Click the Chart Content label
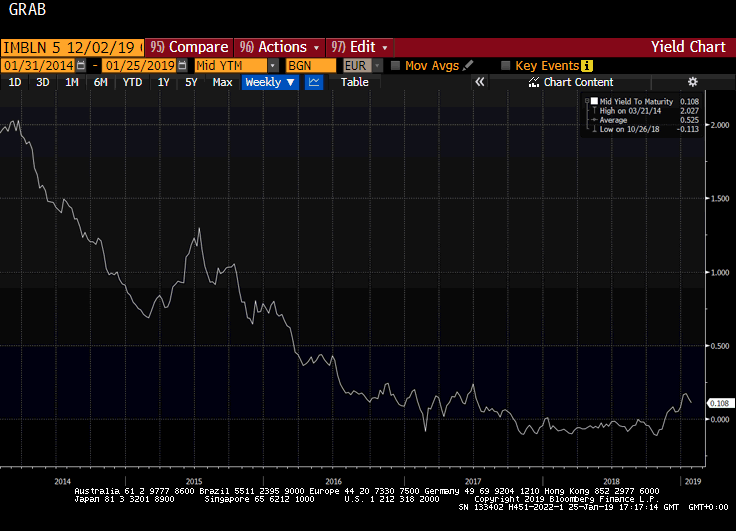This screenshot has width=736, height=531. tap(578, 82)
